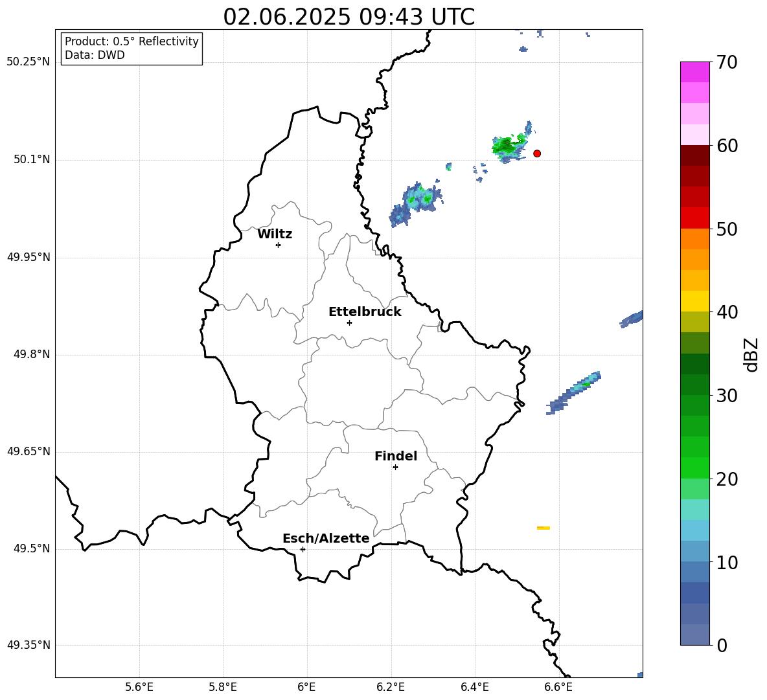This screenshot has width=767, height=700.
Task: Click the dark green swatch above 30
Action: tap(694, 385)
